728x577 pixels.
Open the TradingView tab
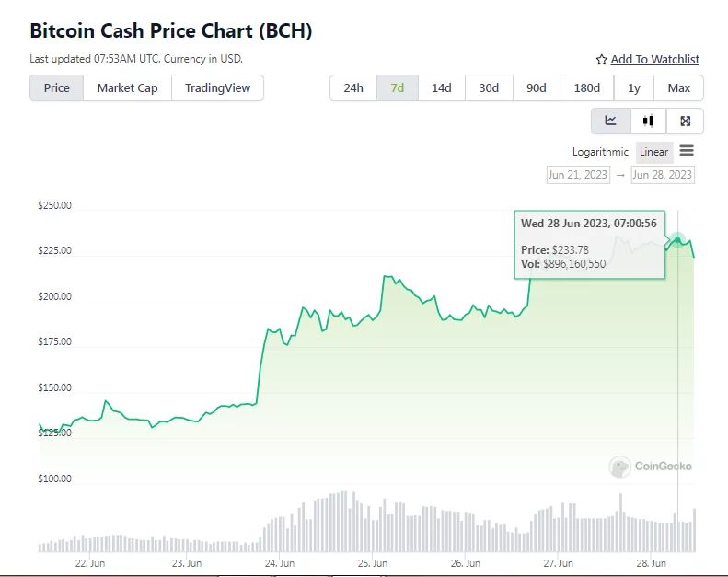point(217,88)
